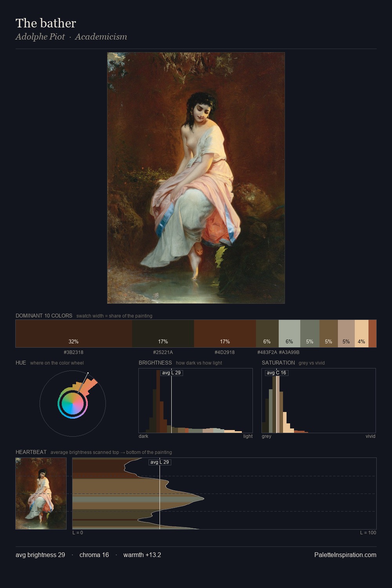
Task: Click the "L = 100" axis label
Action: tap(368, 533)
